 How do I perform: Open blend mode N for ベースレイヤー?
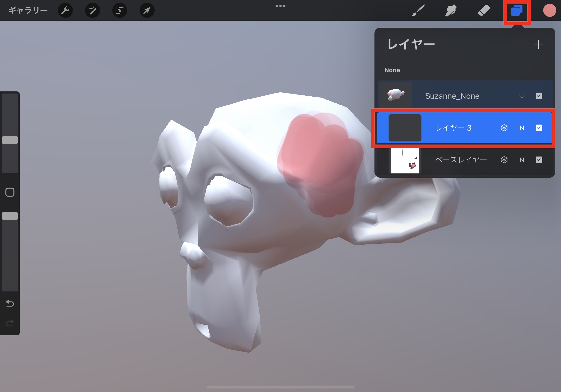point(522,160)
